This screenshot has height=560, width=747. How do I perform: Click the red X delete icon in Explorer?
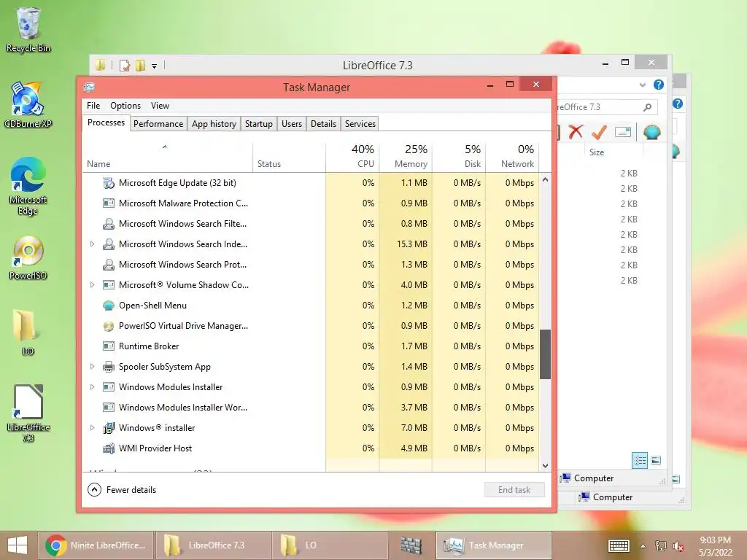coord(576,131)
